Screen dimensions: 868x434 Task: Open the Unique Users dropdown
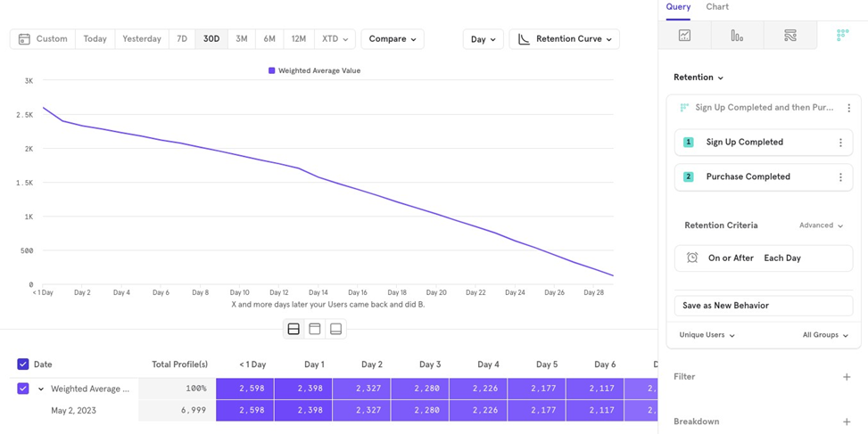pos(707,335)
